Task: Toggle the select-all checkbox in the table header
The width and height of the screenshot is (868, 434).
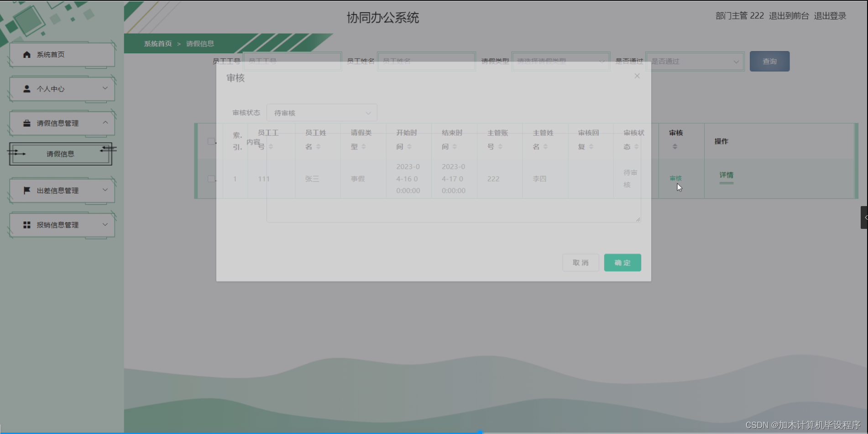Action: 211,141
